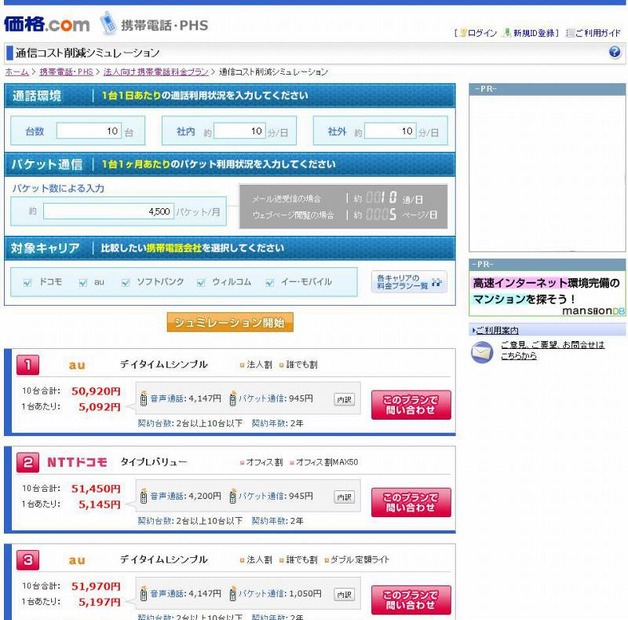Click the ご利用ガイド link
The height and width of the screenshot is (620, 628).
598,33
